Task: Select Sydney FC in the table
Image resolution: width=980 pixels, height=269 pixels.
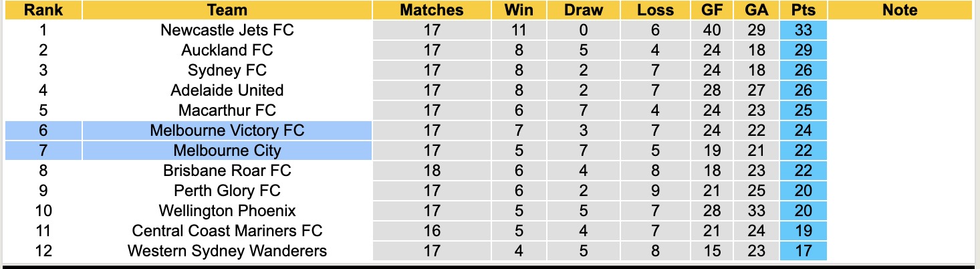Action: point(227,70)
